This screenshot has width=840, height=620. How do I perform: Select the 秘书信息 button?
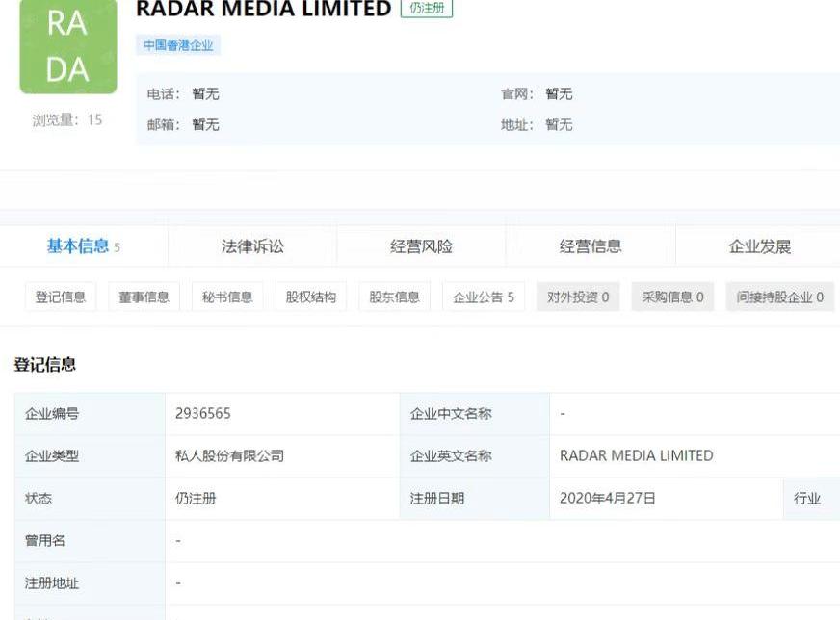227,297
